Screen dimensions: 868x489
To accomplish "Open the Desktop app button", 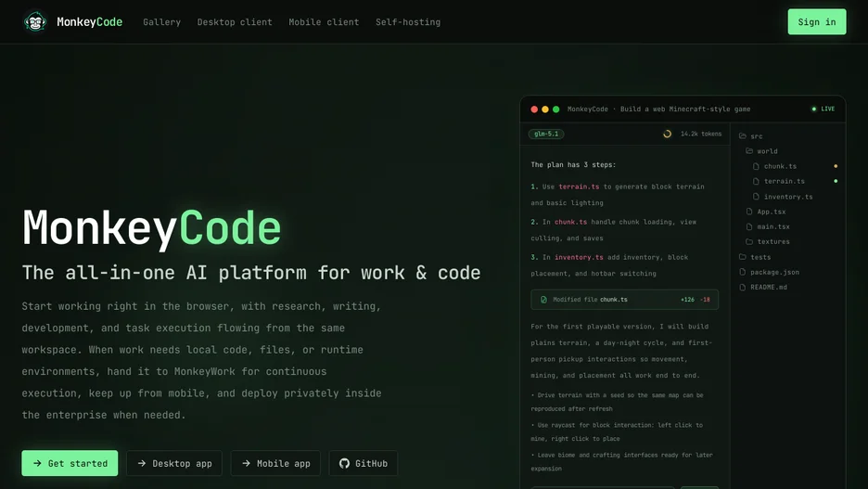I will pos(173,463).
